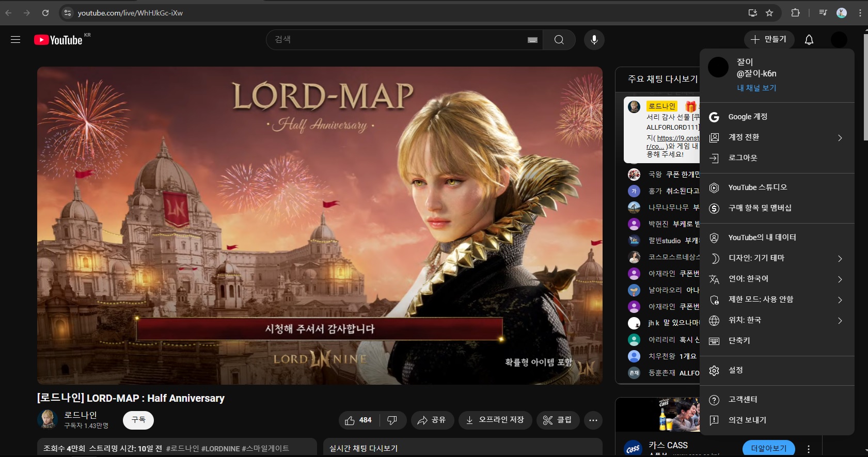Subscribe with the 구독 button
This screenshot has height=457, width=868.
pyautogui.click(x=138, y=420)
